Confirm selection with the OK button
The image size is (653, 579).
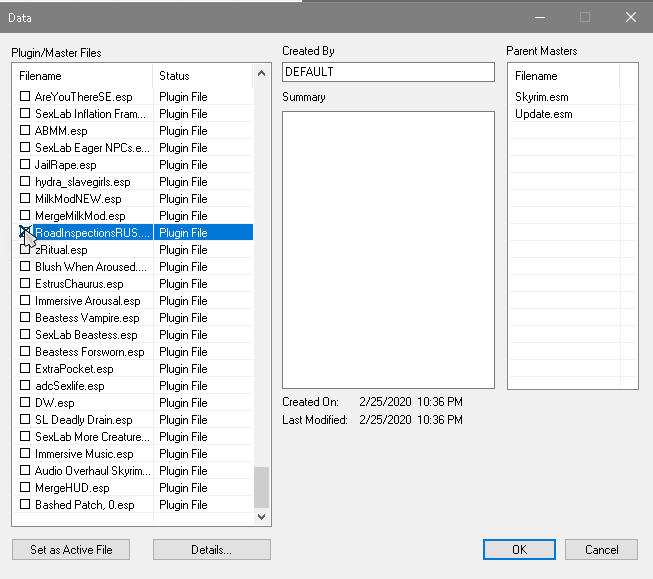[518, 550]
